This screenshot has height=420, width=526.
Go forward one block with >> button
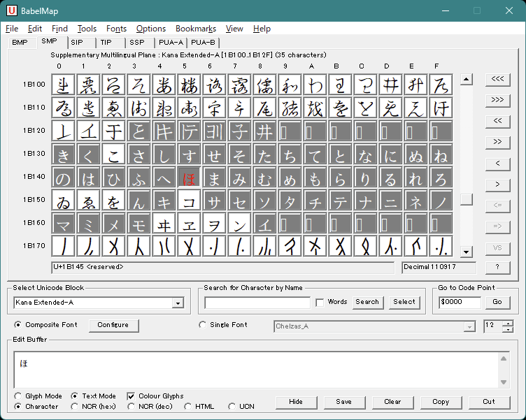(497, 143)
